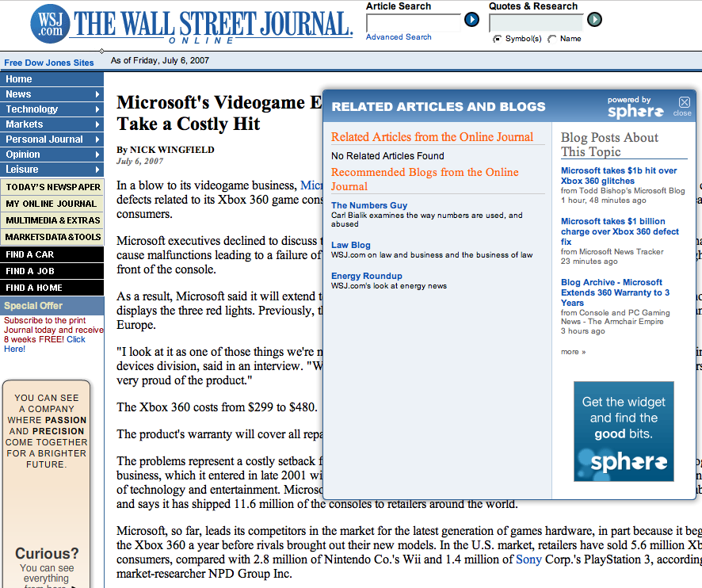Expand the News menu arrow
702x588 pixels.
(97, 94)
